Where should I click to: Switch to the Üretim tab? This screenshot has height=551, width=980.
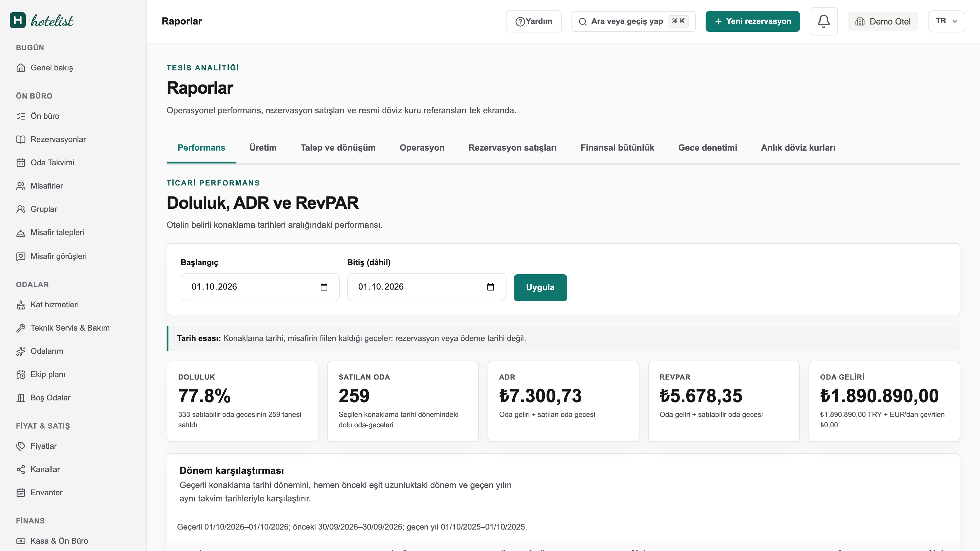coord(263,148)
